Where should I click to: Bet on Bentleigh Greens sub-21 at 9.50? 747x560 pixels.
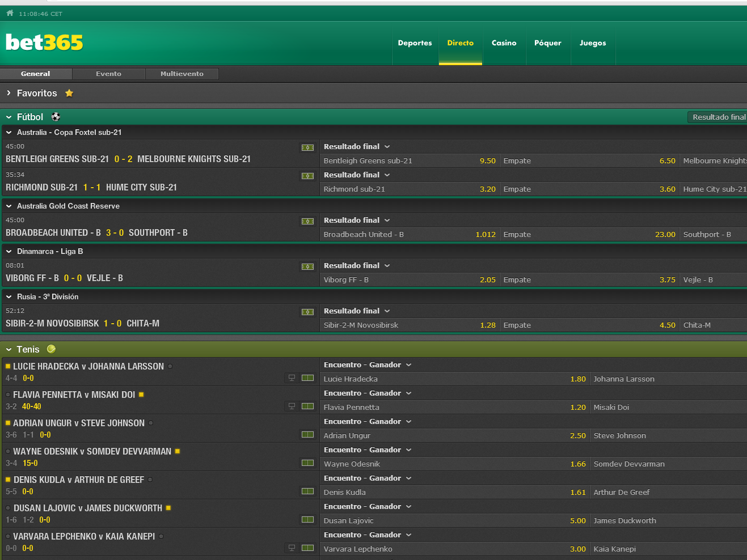pyautogui.click(x=410, y=160)
